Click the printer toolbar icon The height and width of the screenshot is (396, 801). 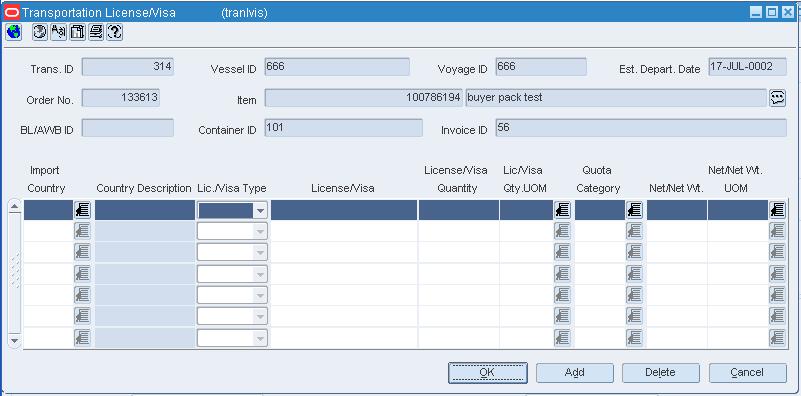coord(96,32)
